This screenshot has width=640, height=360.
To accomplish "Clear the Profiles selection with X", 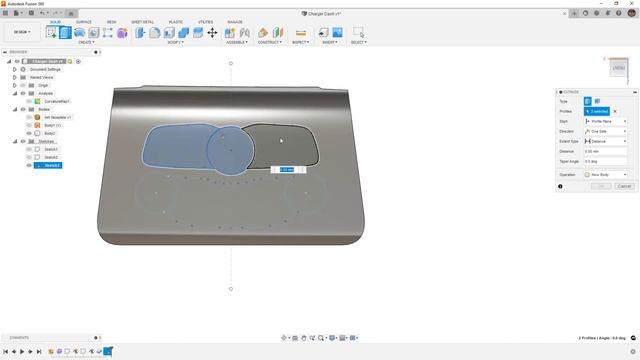I will coord(615,111).
